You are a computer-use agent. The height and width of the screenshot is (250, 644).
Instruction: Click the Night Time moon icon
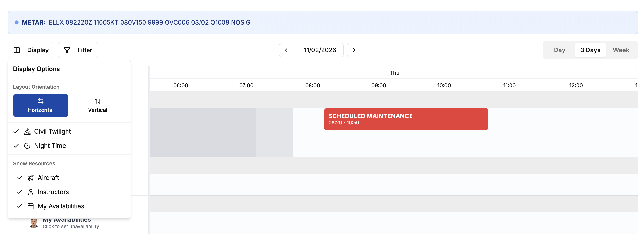tap(27, 146)
